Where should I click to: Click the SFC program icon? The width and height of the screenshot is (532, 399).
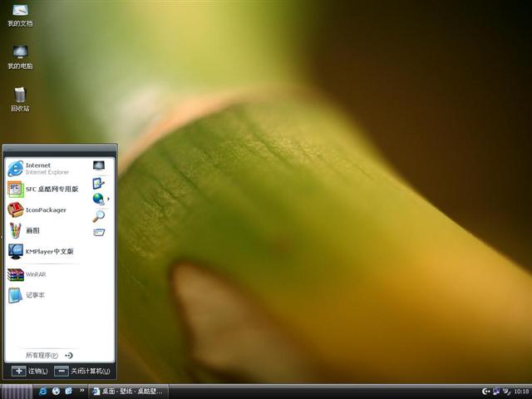16,189
